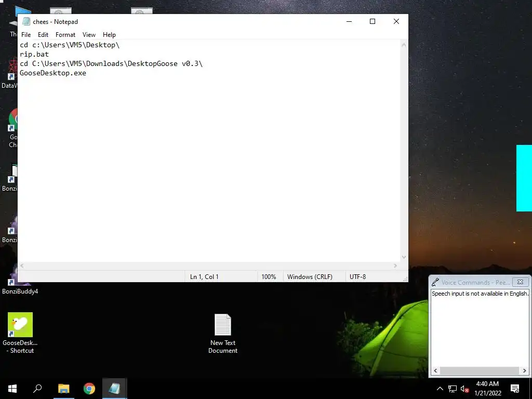Select the New Text Document desktop icon
The image size is (532, 399).
(x=223, y=334)
